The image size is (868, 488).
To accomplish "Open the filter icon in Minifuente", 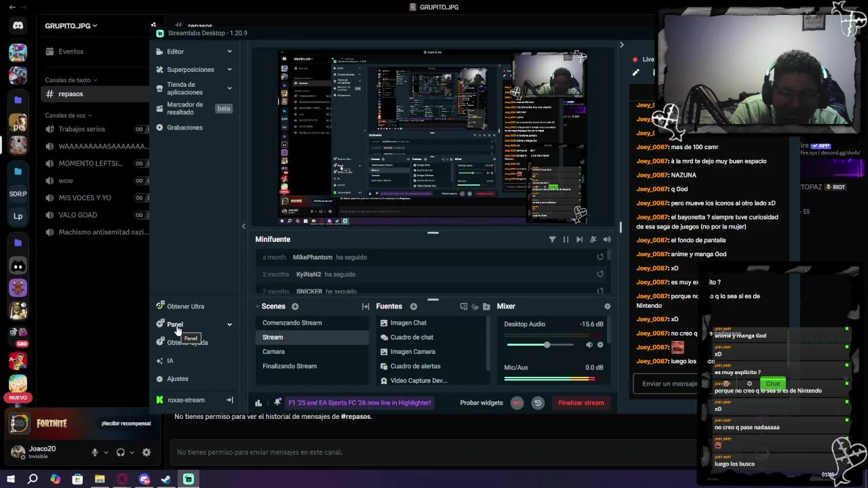I will click(552, 239).
